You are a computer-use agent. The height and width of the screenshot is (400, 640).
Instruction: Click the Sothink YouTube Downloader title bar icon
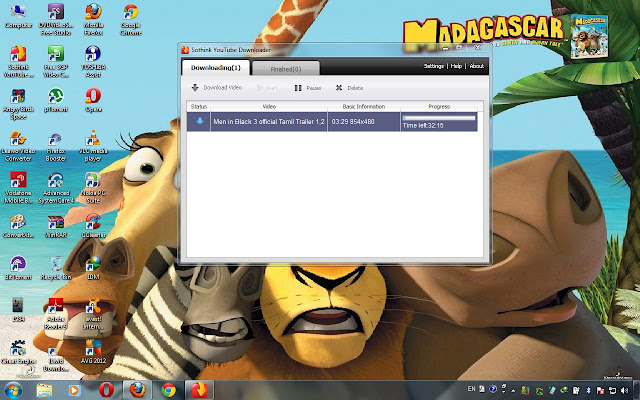[185, 50]
